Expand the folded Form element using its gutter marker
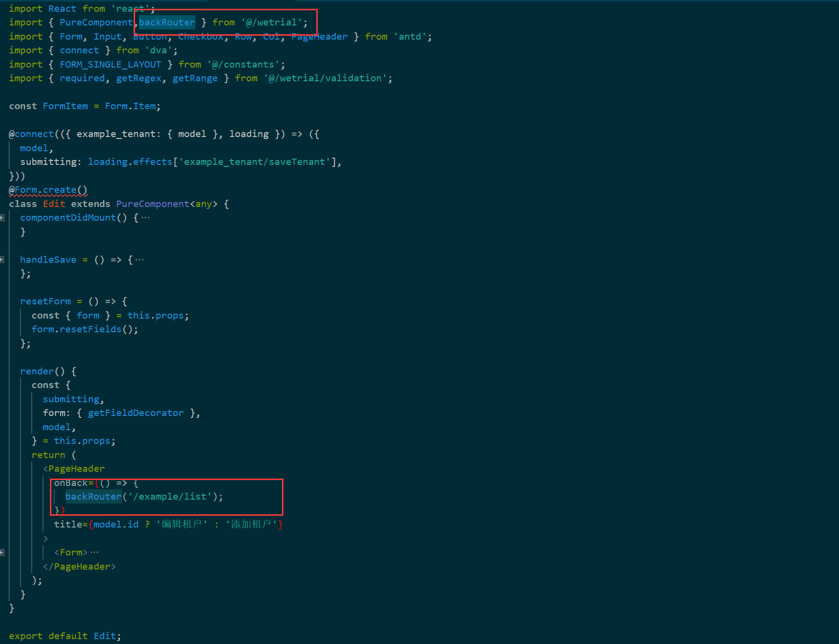 click(2, 552)
